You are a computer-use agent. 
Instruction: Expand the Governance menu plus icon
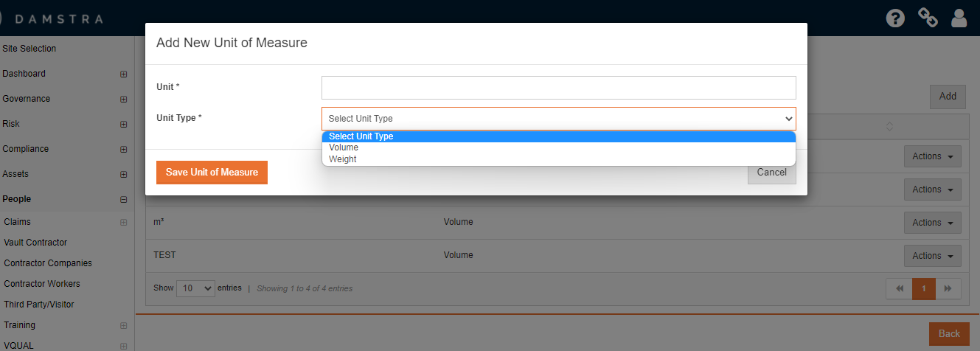click(x=123, y=99)
